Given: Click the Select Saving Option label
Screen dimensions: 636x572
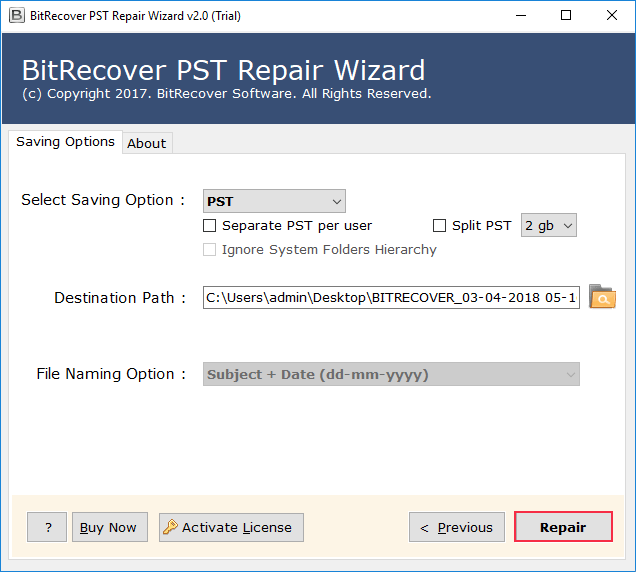Looking at the screenshot, I should (x=103, y=200).
